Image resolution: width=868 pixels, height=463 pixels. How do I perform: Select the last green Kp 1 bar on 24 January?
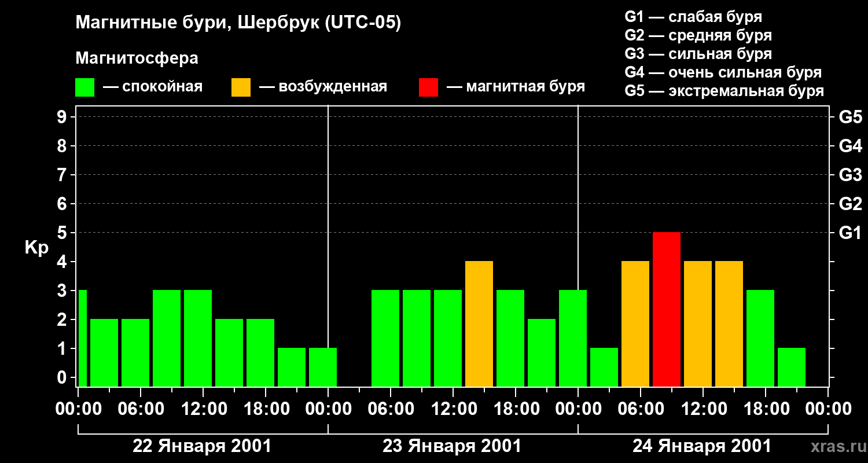(x=792, y=367)
